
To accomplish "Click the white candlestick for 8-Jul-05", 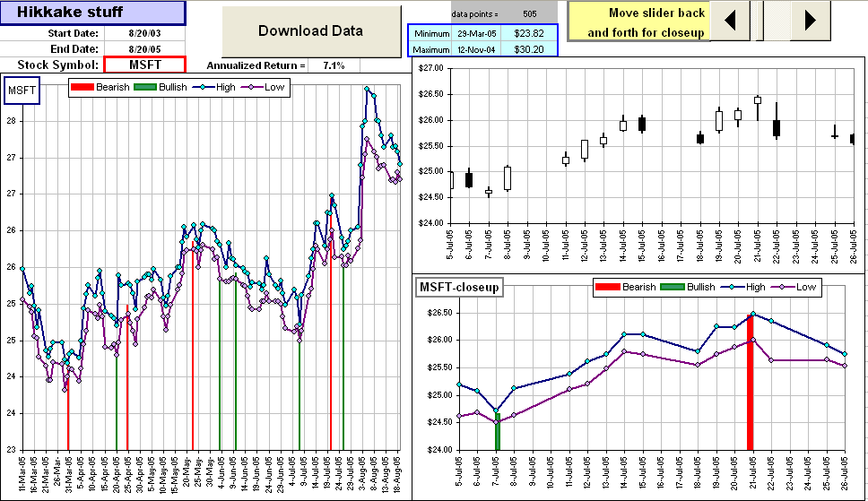I will click(x=508, y=178).
